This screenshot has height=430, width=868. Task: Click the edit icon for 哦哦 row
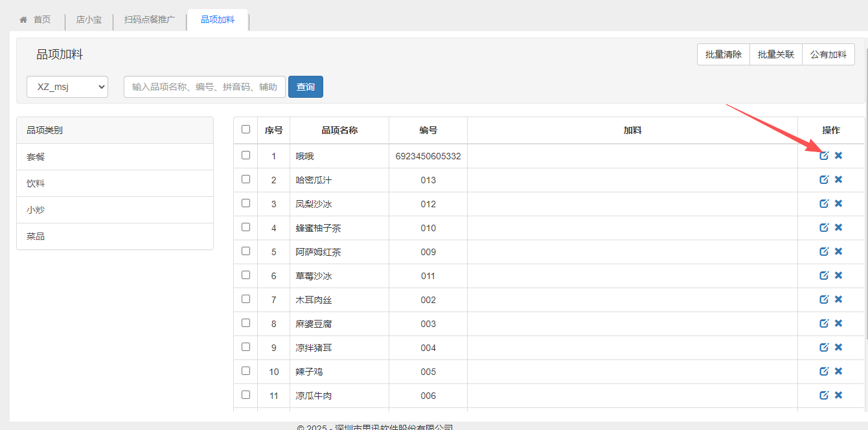click(x=824, y=155)
